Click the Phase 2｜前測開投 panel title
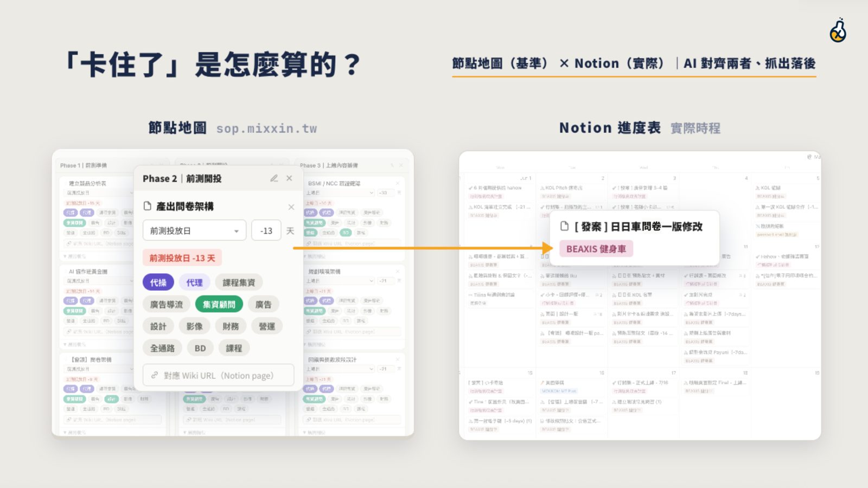The image size is (868, 488). click(x=182, y=178)
